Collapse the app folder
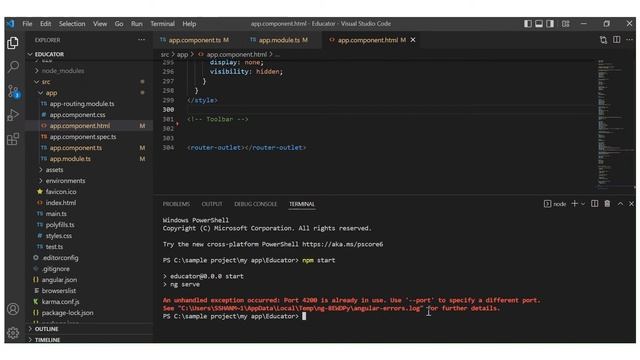 (x=89, y=93)
